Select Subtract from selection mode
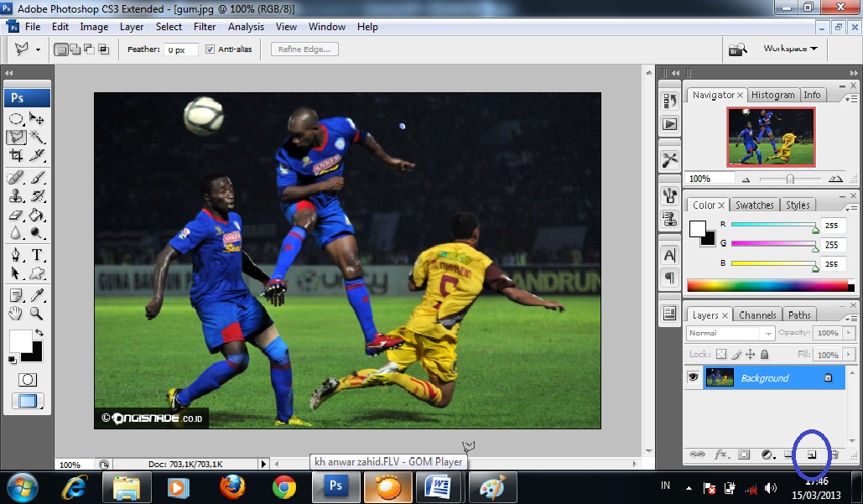Screen dimensions: 863x504 (89, 49)
